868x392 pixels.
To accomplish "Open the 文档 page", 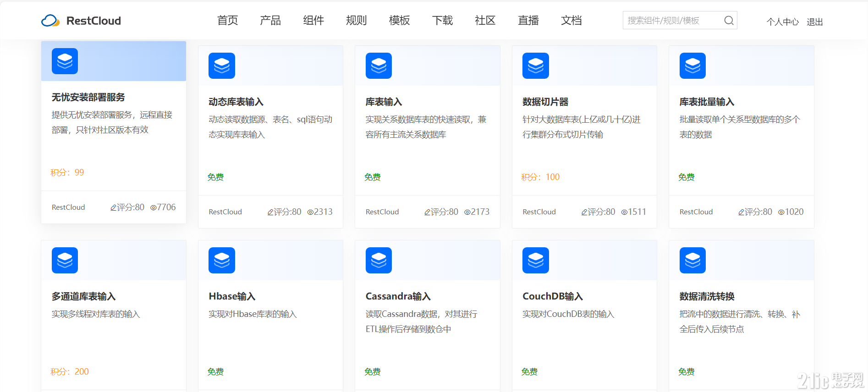I will [571, 21].
